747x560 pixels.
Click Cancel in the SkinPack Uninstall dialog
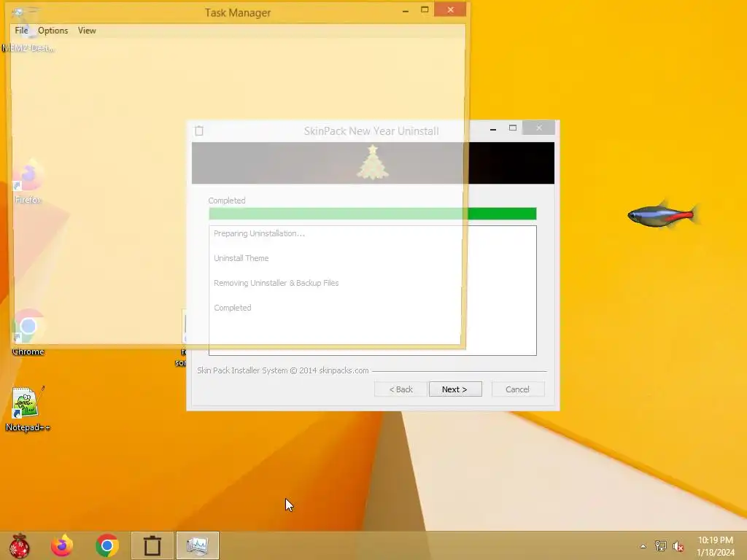pyautogui.click(x=517, y=389)
